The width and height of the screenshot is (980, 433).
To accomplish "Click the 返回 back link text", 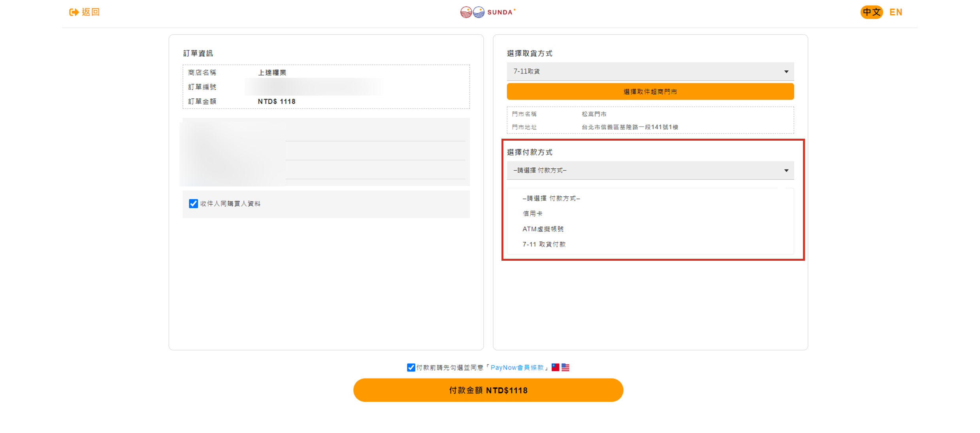I will (x=91, y=12).
